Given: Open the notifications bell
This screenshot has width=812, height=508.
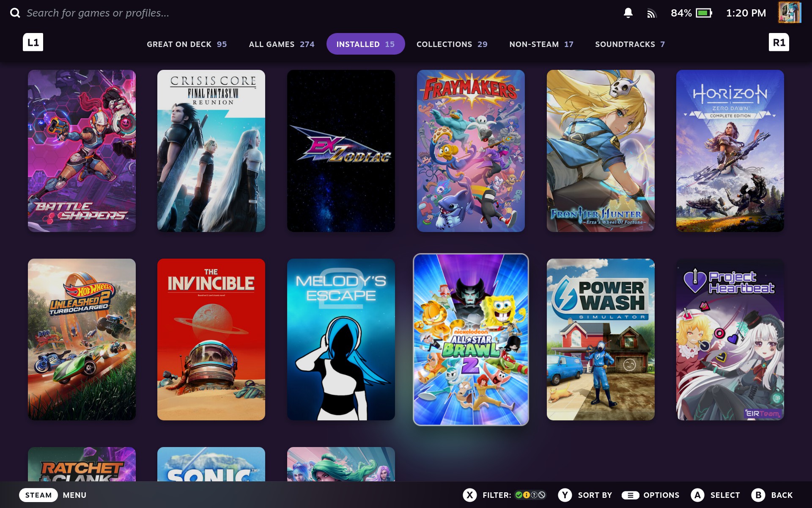Looking at the screenshot, I should pos(628,13).
